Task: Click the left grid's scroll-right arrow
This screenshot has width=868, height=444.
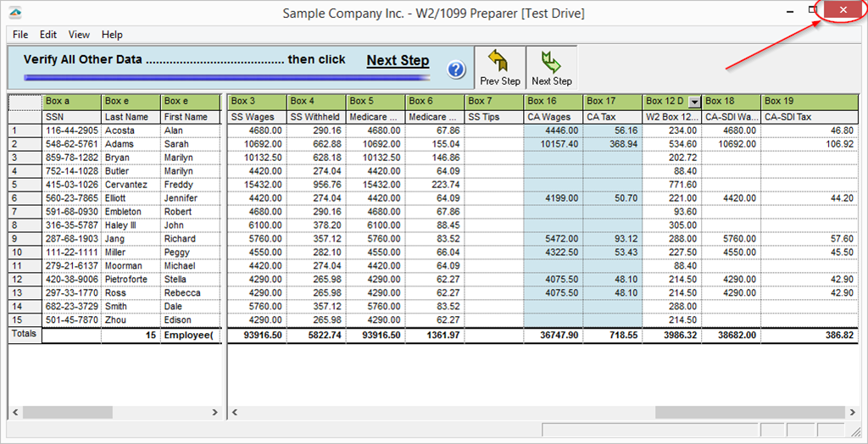Action: pos(214,413)
